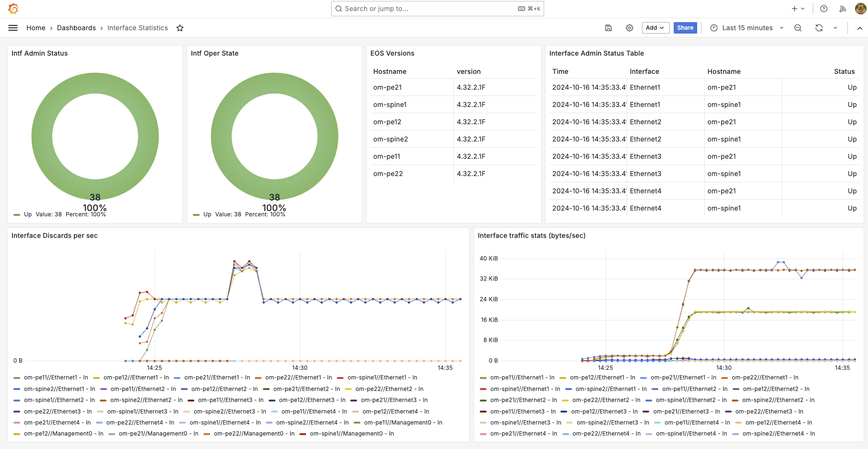Open Interface Discards per sec panel title
This screenshot has width=868, height=449.
[x=54, y=236]
